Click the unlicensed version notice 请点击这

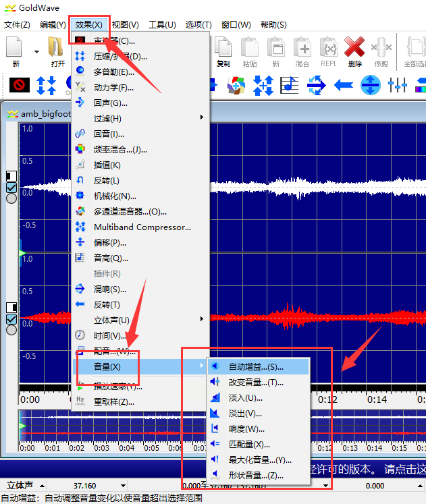point(405,470)
